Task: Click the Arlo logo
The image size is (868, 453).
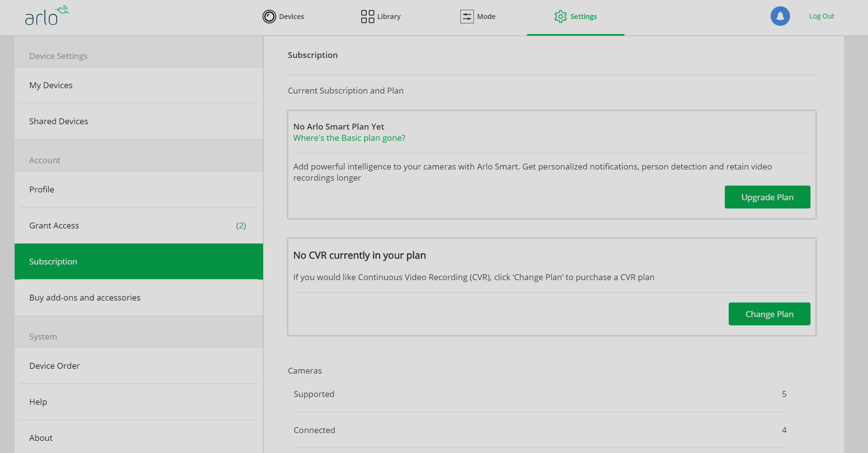Action: click(47, 16)
